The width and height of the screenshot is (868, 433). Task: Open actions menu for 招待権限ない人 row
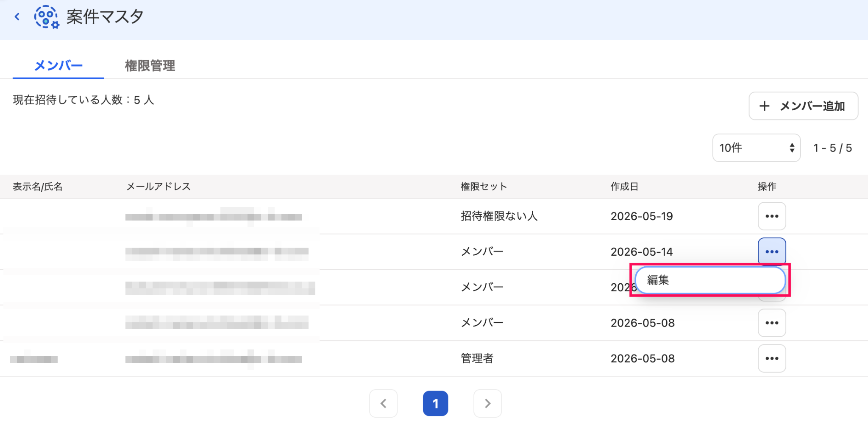coord(772,216)
